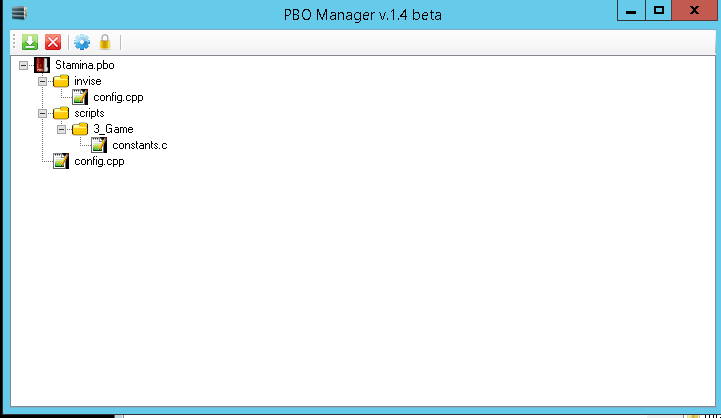721x418 pixels.
Task: Select the scripts folder label
Action: [89, 113]
